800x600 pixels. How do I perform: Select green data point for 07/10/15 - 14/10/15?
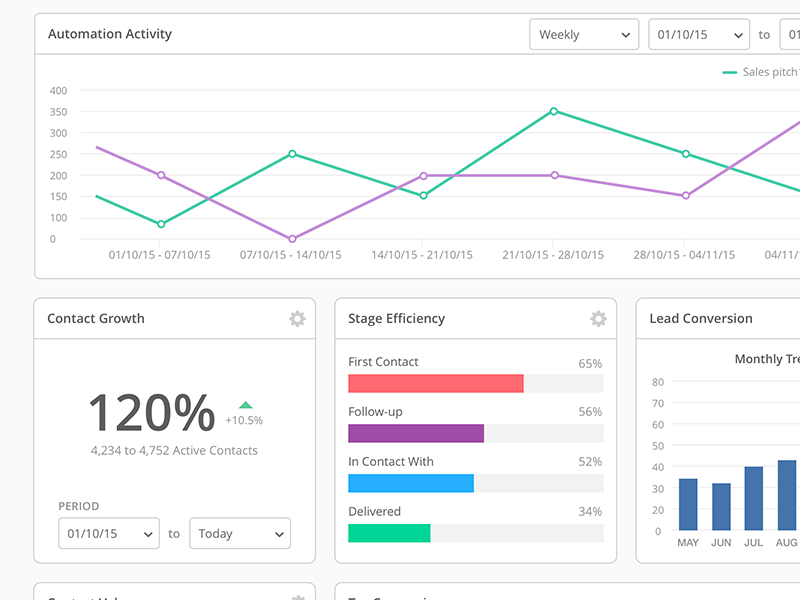point(292,154)
